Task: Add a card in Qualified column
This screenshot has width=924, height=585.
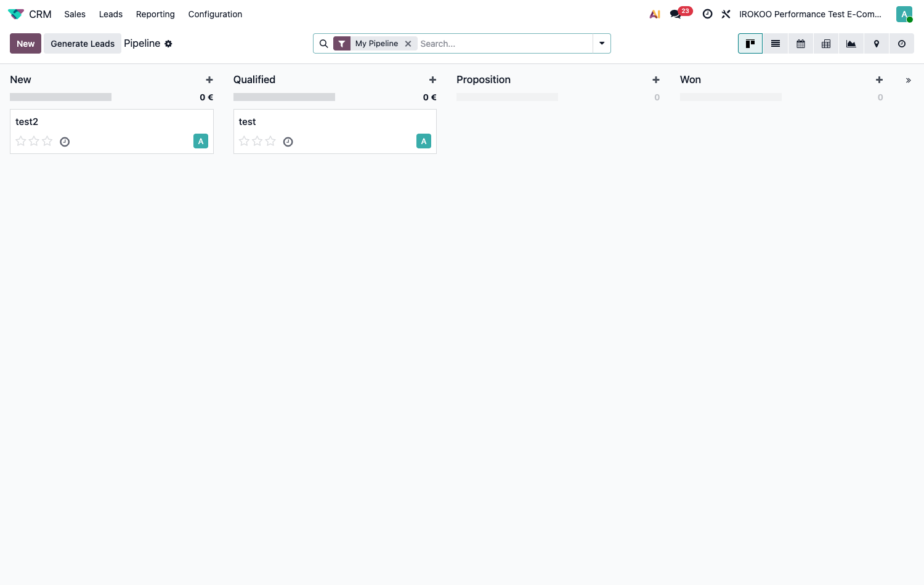Action: coord(432,80)
